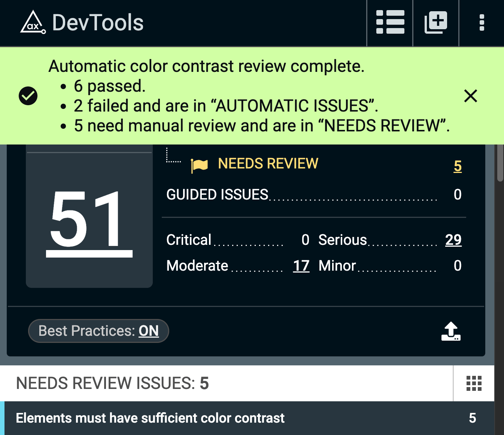Click the GUIDED ISSUES row

pos(217,194)
